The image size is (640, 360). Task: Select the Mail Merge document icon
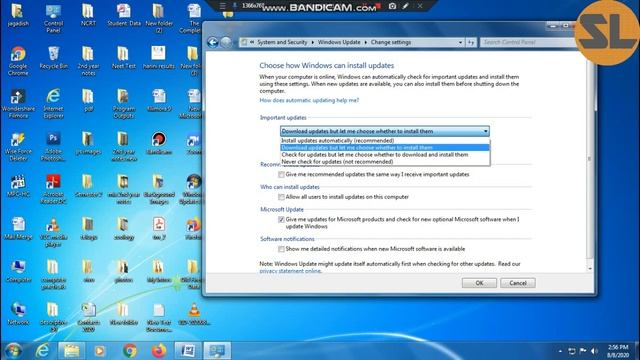click(x=18, y=229)
